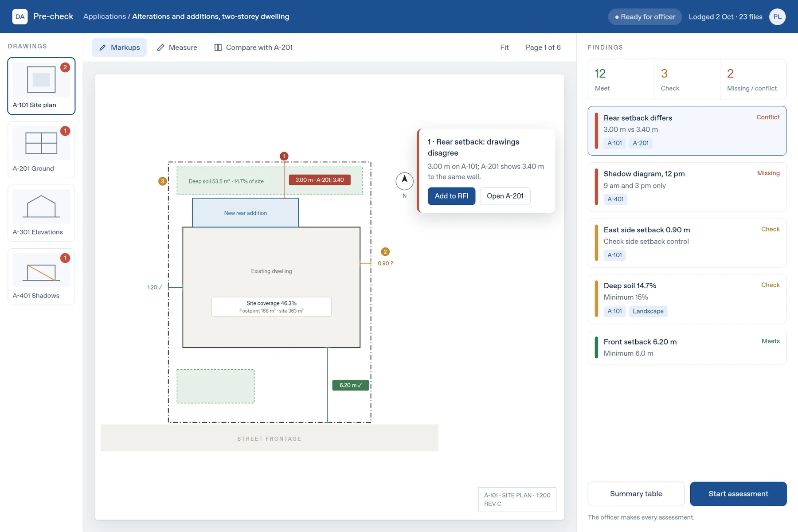Click the north arrow compass icon
This screenshot has height=532, width=798.
[404, 181]
